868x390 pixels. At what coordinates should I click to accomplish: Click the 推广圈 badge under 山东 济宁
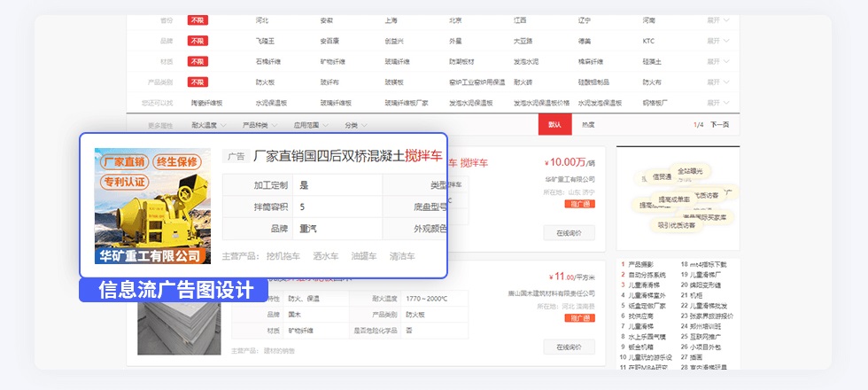[x=579, y=204]
